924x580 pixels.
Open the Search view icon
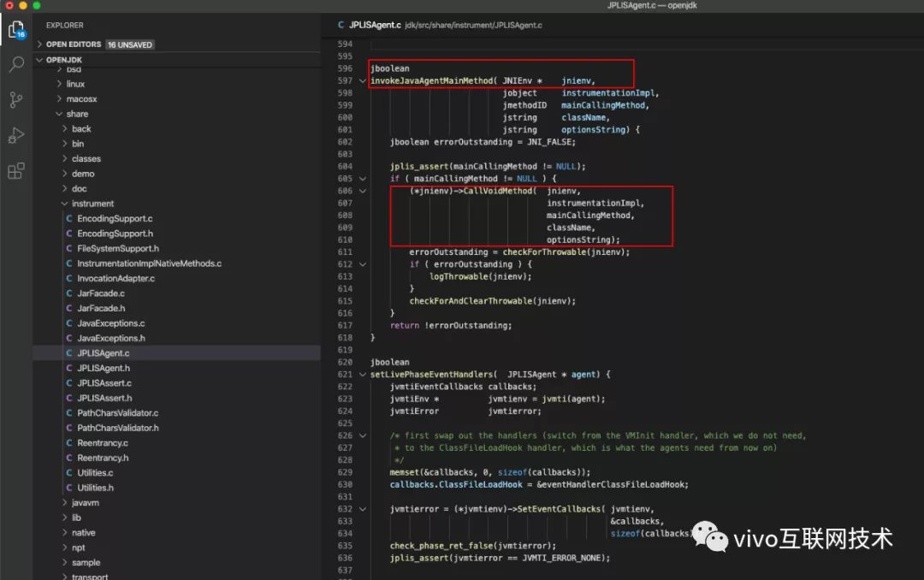point(16,64)
